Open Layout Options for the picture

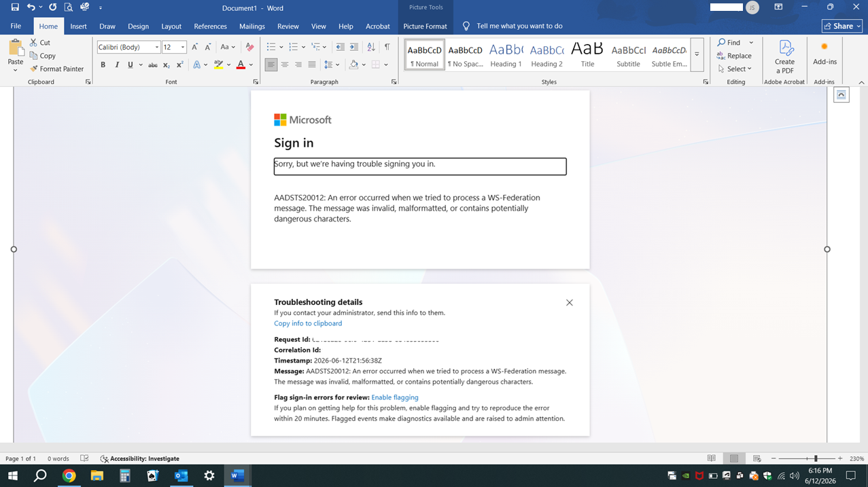click(x=841, y=95)
